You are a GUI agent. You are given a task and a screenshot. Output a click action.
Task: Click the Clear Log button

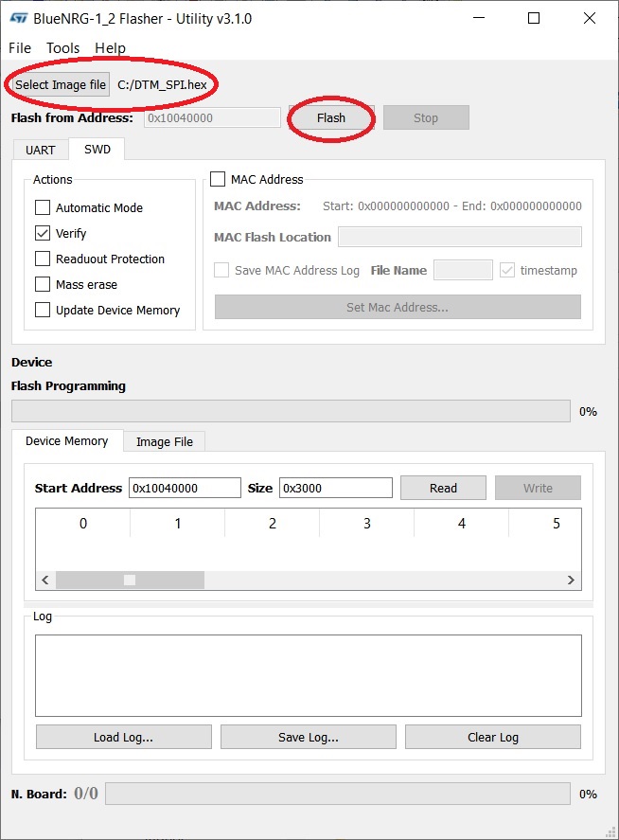pos(492,737)
